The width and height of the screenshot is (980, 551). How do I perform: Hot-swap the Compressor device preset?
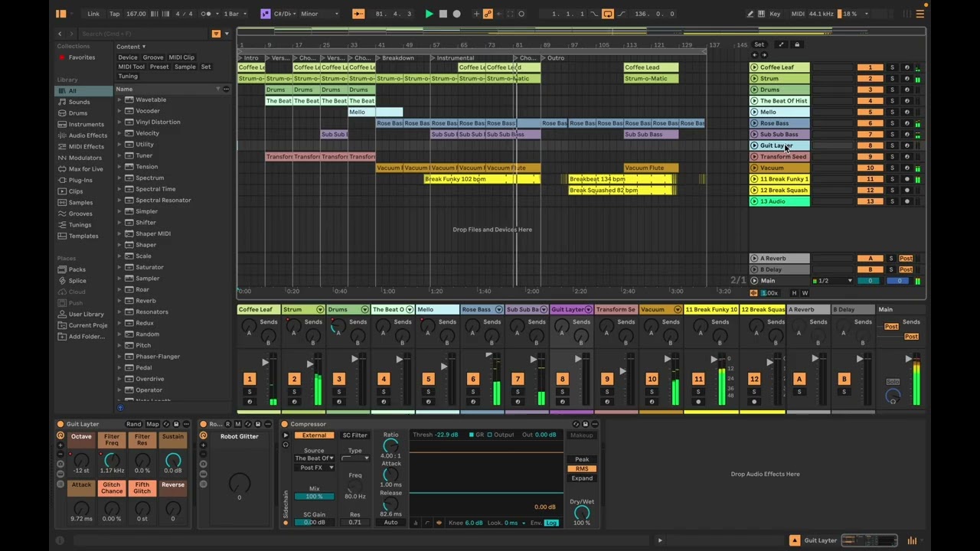pyautogui.click(x=576, y=424)
